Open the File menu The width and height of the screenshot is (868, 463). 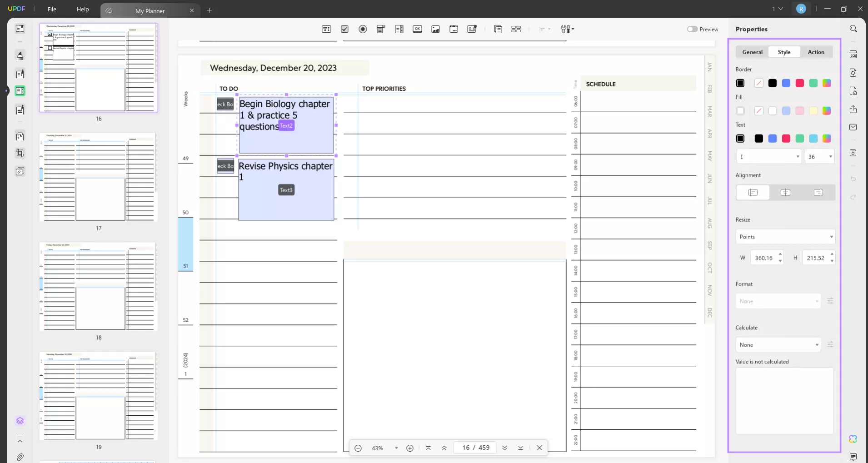pos(52,9)
